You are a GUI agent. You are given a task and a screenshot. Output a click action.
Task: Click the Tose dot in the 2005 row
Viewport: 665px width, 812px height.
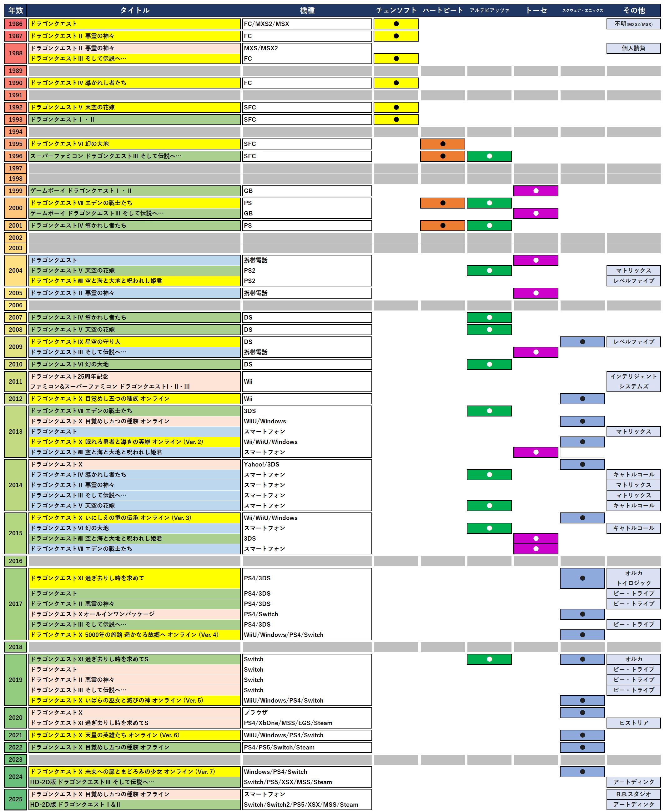click(536, 293)
